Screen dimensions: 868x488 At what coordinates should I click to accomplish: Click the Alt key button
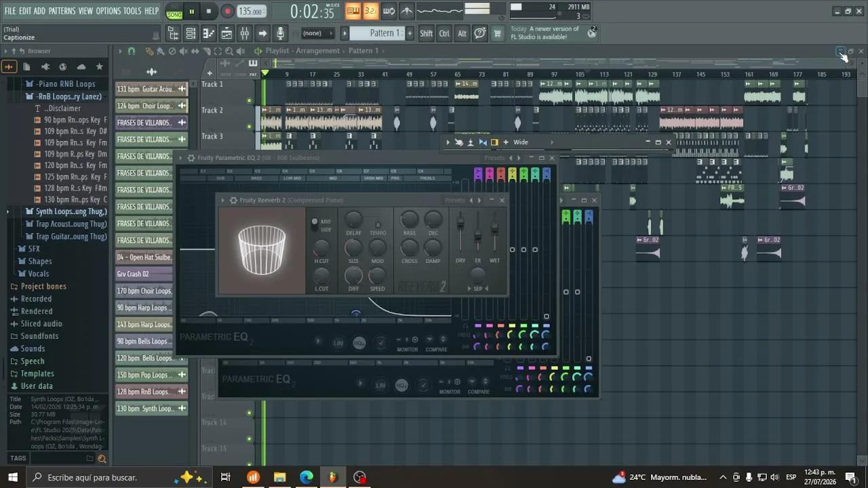click(x=462, y=33)
